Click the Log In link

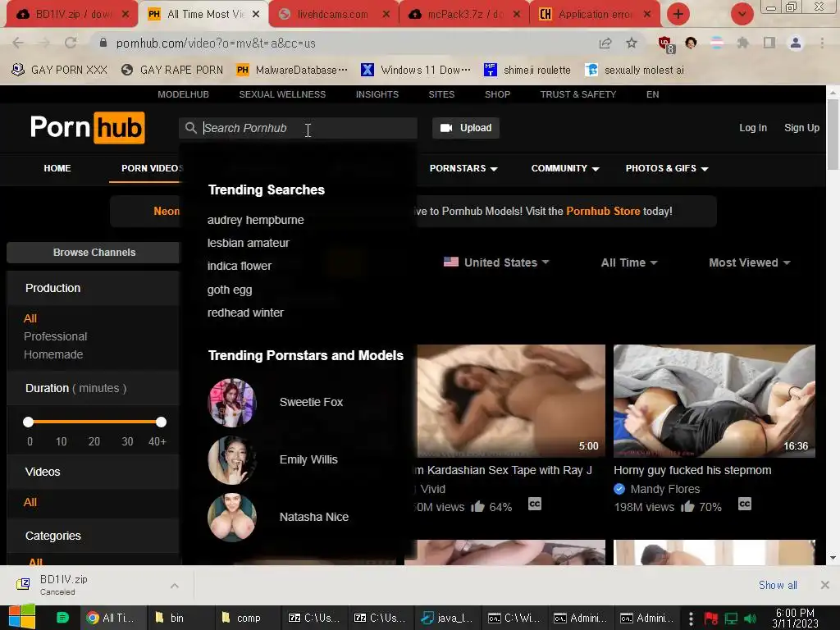click(x=753, y=128)
